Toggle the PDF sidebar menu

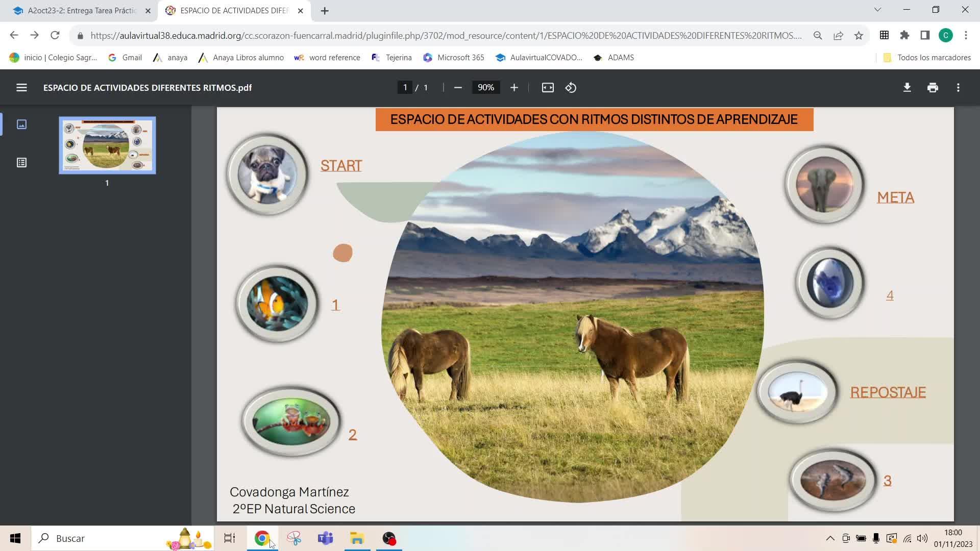click(x=21, y=88)
